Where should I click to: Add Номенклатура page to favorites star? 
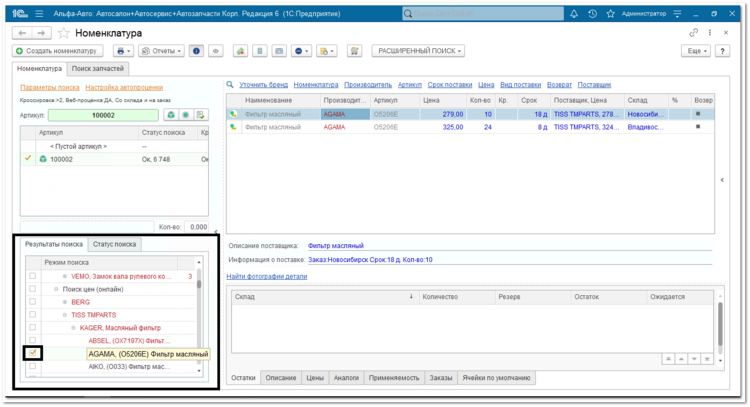coord(63,33)
